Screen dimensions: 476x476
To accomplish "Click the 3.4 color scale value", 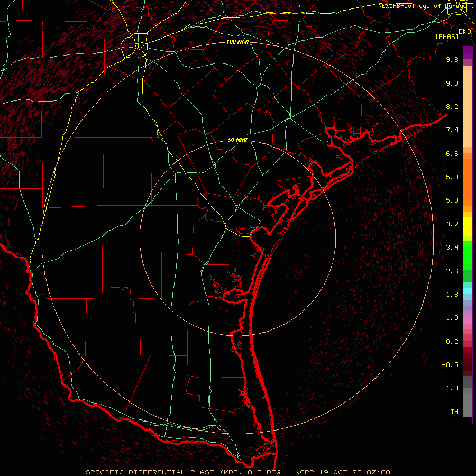I will 452,248.
